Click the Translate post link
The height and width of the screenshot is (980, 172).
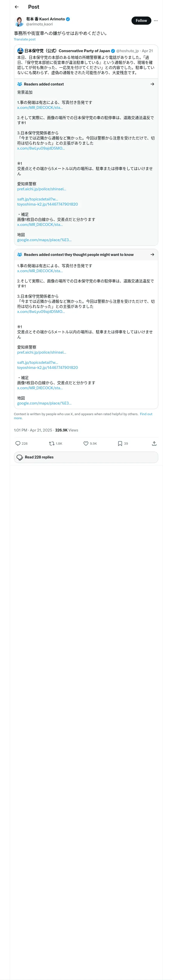(25, 39)
